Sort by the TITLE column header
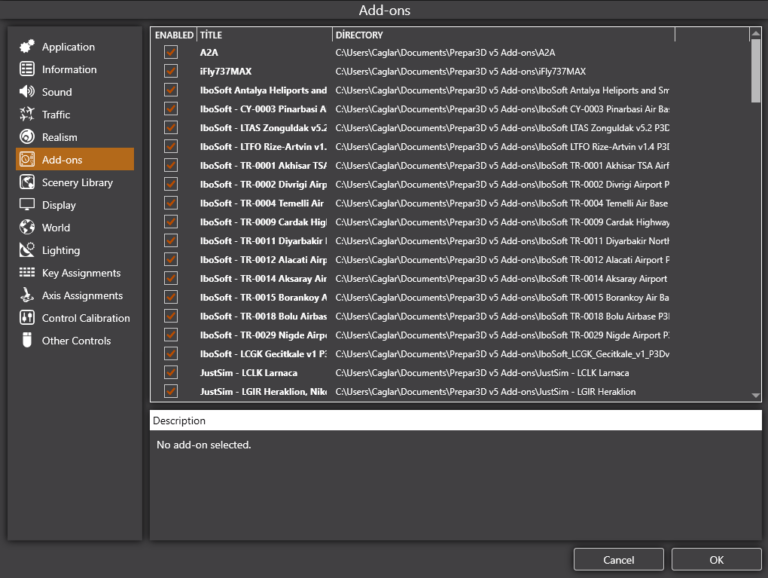The width and height of the screenshot is (768, 578). point(264,35)
